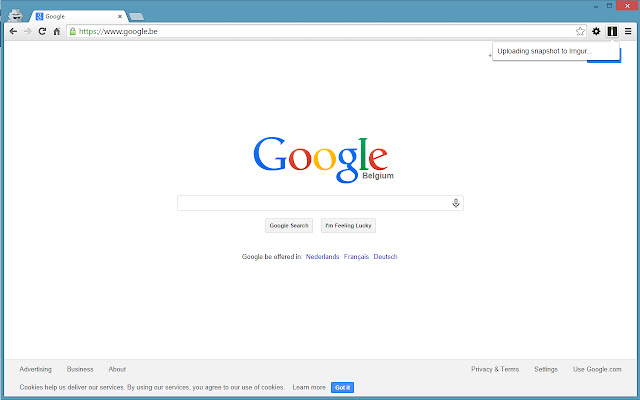Switch language to Nederlands
Screen dimensions: 640x400
322,256
